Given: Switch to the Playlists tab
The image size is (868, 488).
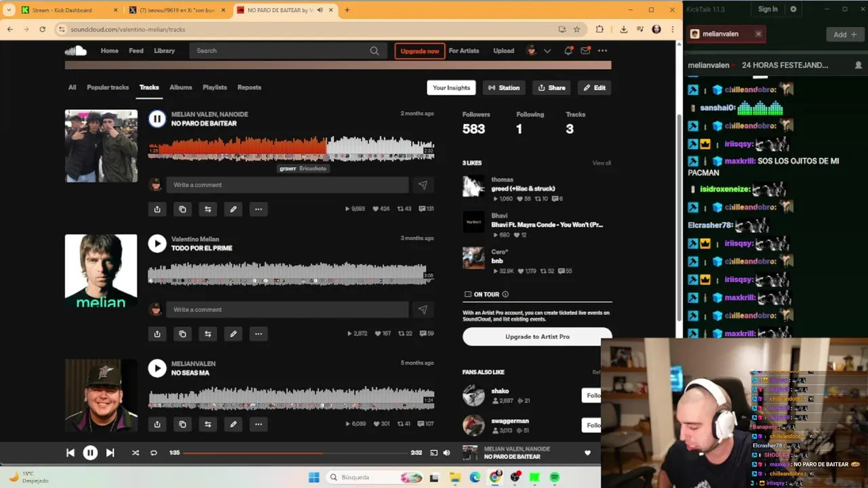Looking at the screenshot, I should (215, 87).
